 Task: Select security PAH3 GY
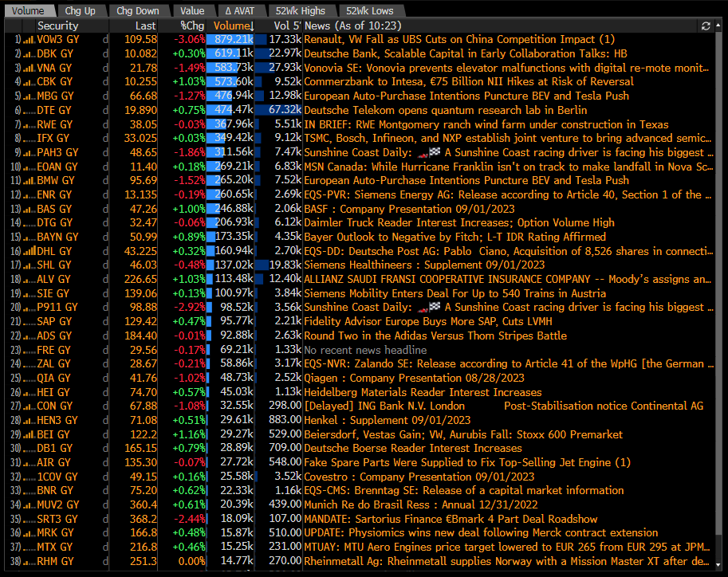(57, 153)
